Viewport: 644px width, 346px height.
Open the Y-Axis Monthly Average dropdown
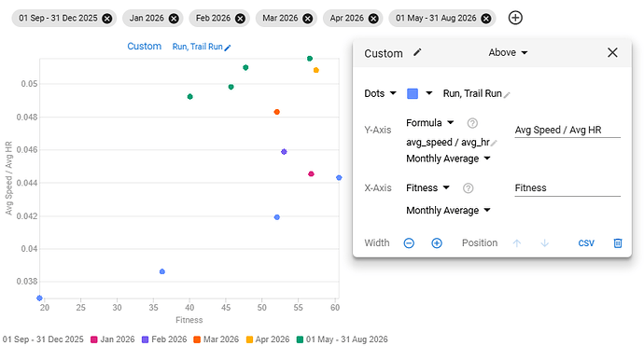coord(449,159)
